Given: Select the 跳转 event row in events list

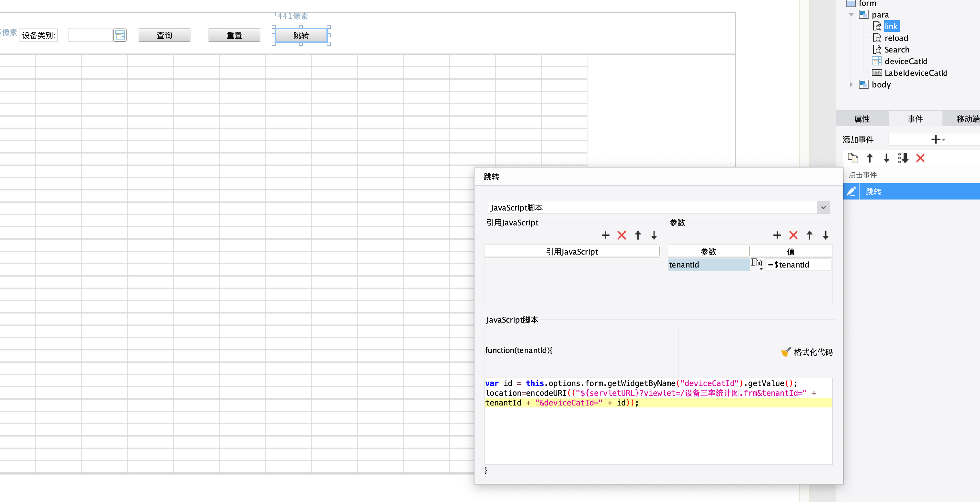Looking at the screenshot, I should pyautogui.click(x=912, y=191).
